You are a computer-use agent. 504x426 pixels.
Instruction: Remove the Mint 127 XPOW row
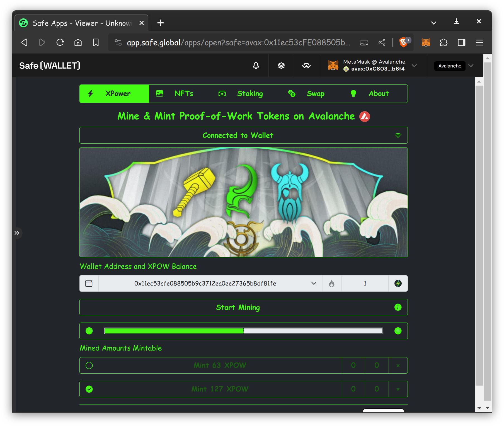point(398,389)
